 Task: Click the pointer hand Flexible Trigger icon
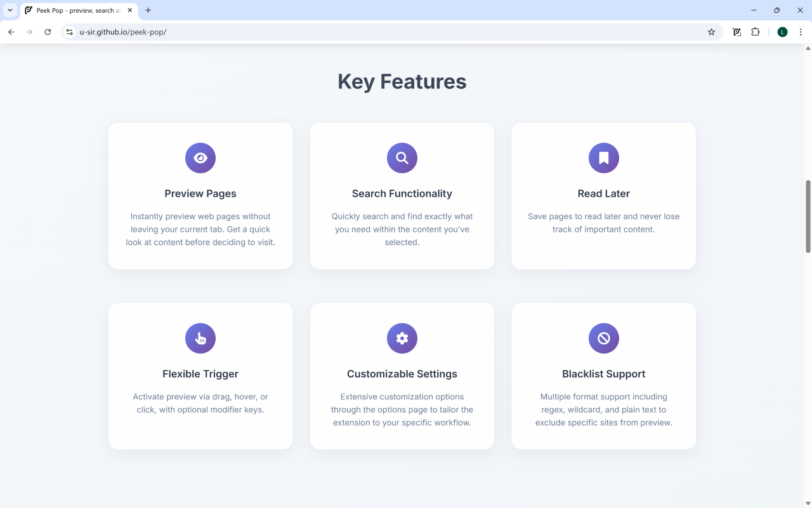pyautogui.click(x=200, y=338)
